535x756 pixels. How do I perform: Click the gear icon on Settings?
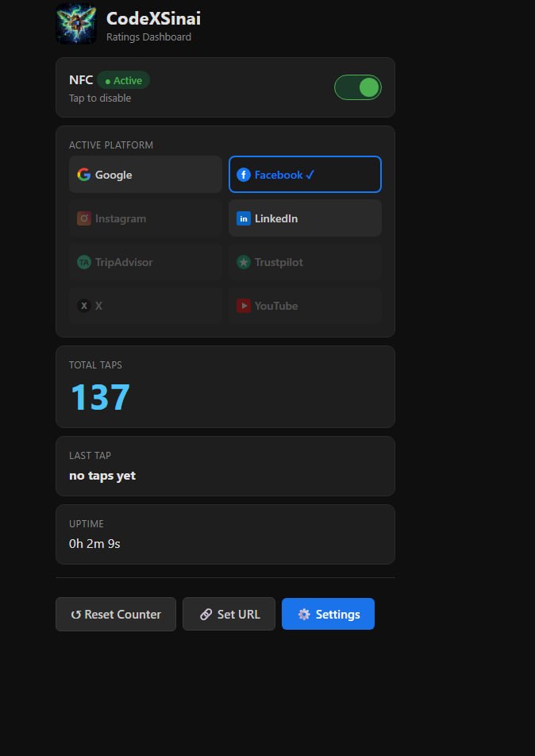tap(304, 615)
